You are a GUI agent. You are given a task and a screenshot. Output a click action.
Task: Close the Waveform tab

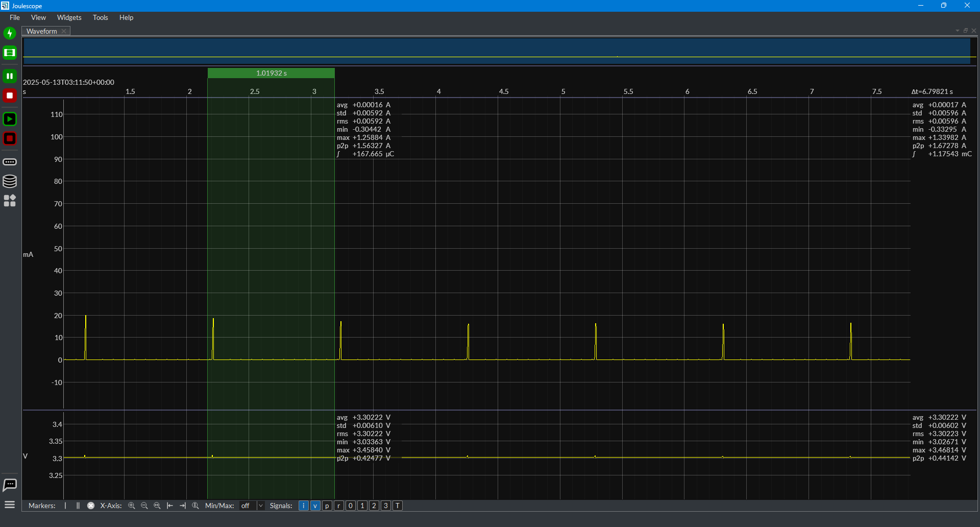coord(64,31)
